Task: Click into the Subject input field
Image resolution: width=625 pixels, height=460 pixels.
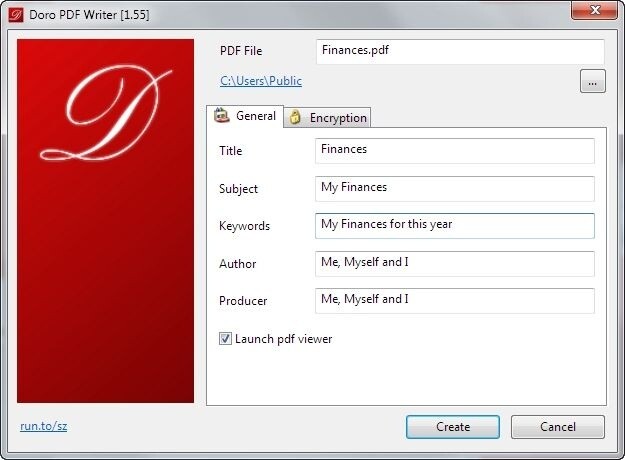Action: coord(454,188)
